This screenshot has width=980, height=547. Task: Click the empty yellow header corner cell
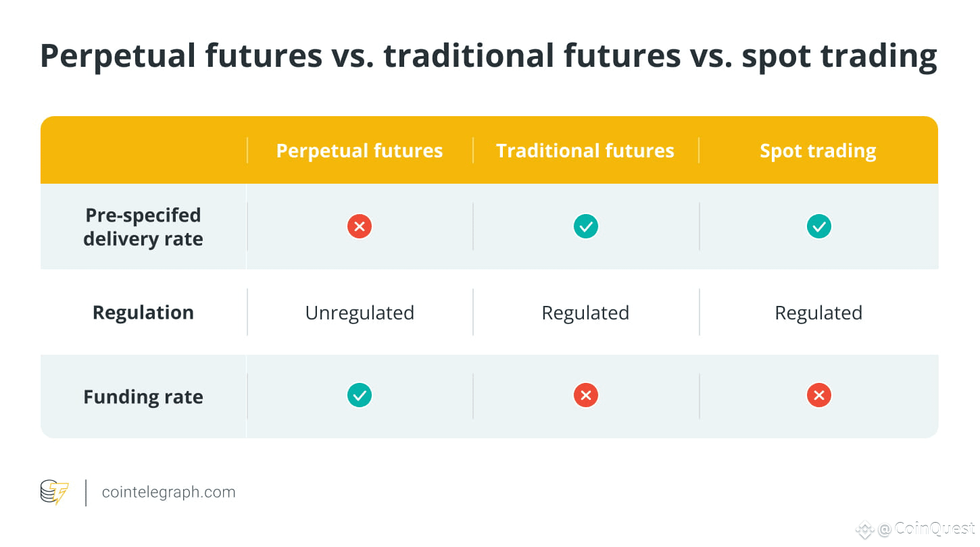click(x=144, y=150)
